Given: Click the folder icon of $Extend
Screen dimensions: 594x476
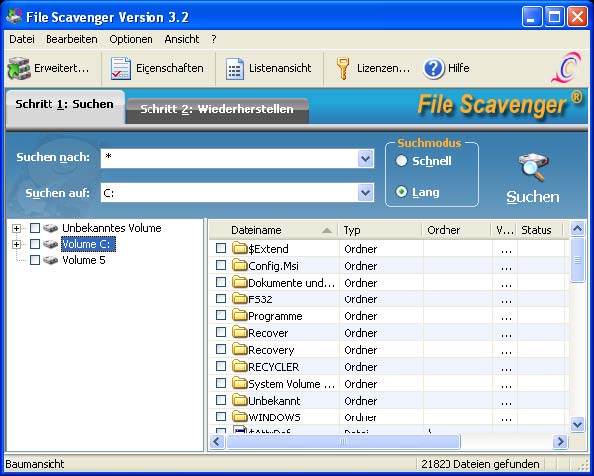Looking at the screenshot, I should [239, 248].
